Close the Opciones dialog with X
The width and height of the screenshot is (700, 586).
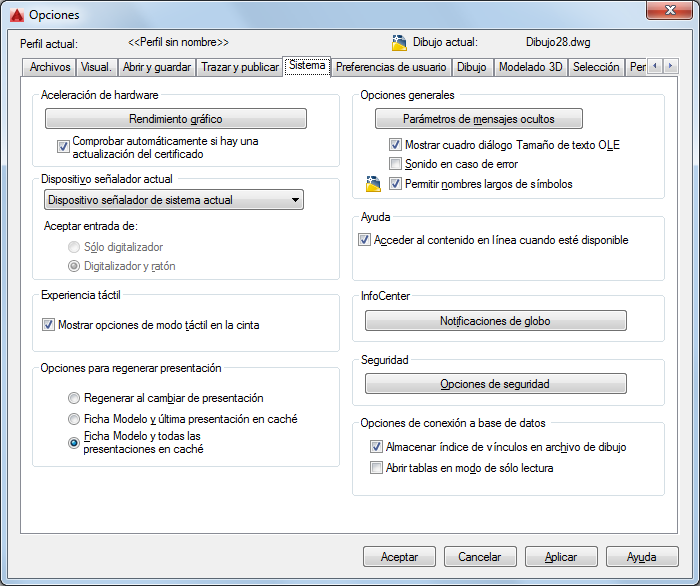669,10
